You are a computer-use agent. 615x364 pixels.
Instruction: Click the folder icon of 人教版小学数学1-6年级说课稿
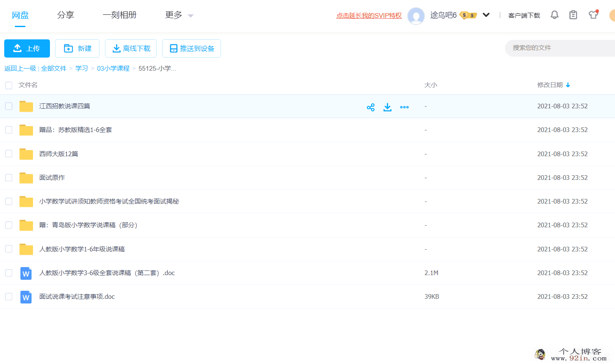click(x=26, y=249)
